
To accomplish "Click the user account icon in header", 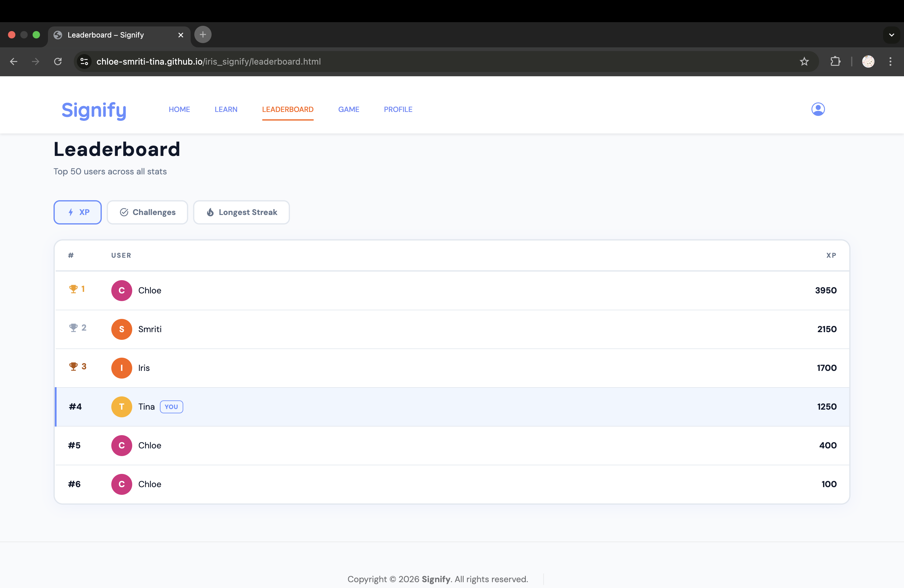I will click(x=818, y=109).
